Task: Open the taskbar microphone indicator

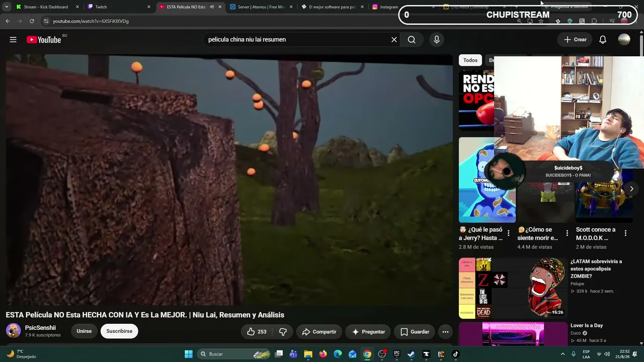Action: tap(574, 354)
